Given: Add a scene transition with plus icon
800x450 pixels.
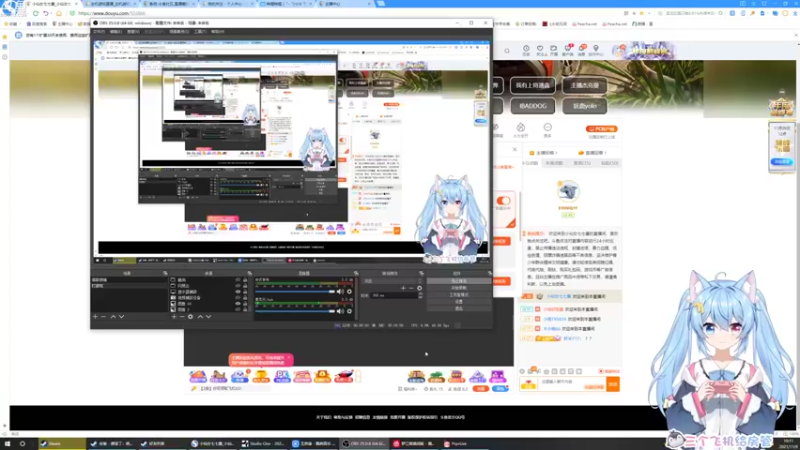Looking at the screenshot, I should pos(403,288).
